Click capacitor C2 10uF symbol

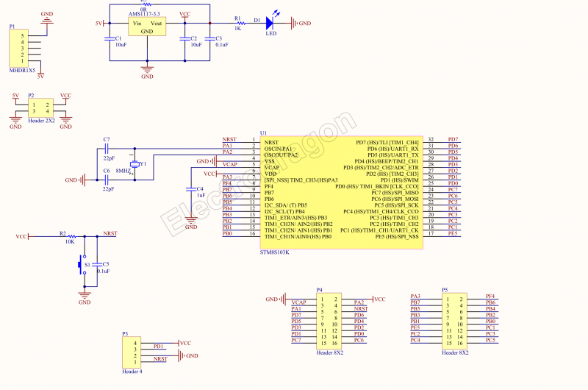(184, 39)
